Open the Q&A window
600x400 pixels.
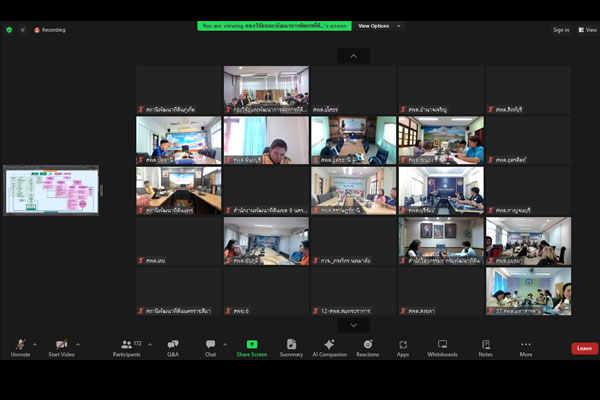click(173, 345)
